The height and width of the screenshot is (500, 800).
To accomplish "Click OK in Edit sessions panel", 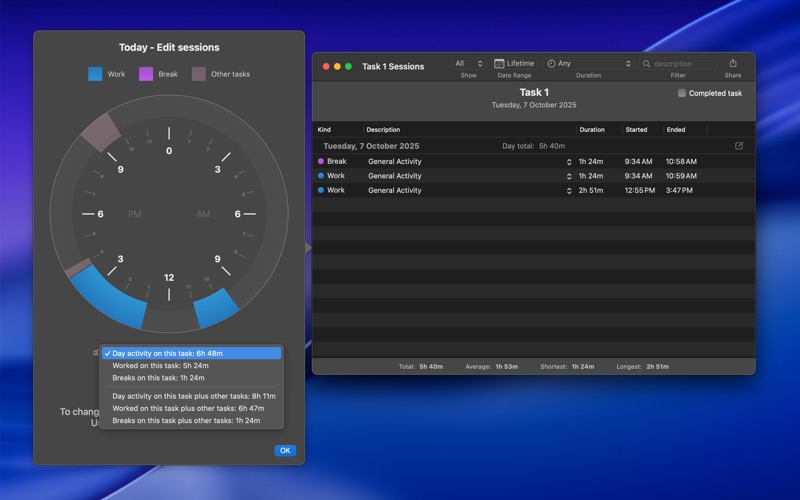I will pyautogui.click(x=285, y=451).
